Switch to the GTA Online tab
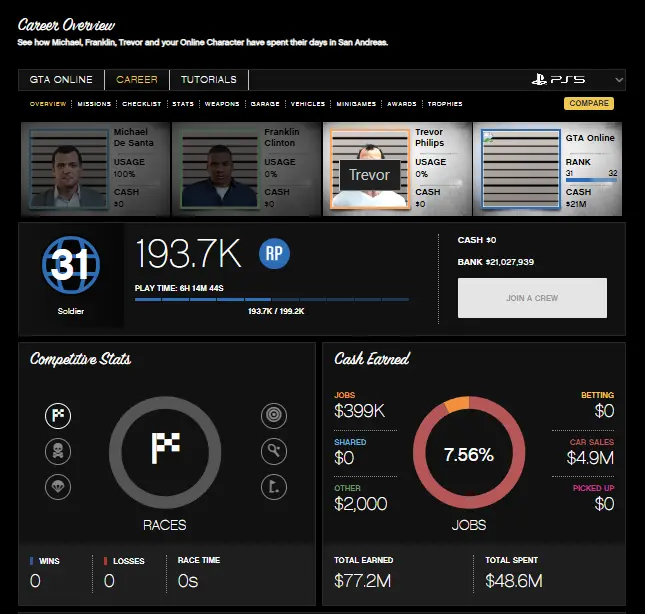 click(x=61, y=80)
